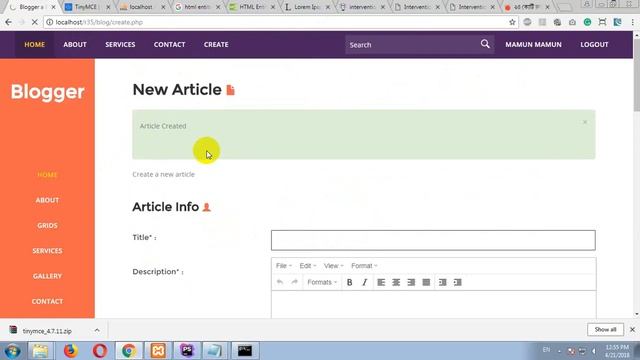Go to CONTACT in top navigation
The width and height of the screenshot is (640, 360).
click(x=169, y=44)
